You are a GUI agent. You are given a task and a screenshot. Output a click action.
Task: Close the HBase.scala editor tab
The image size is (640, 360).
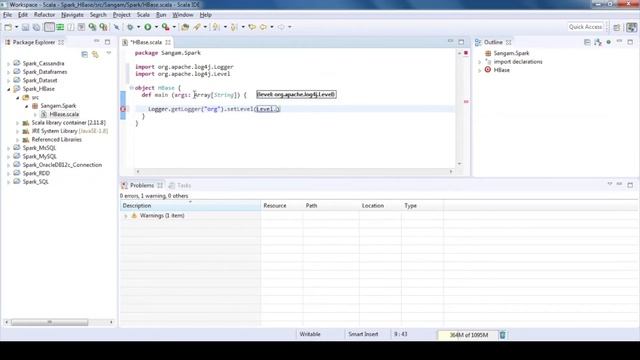168,42
